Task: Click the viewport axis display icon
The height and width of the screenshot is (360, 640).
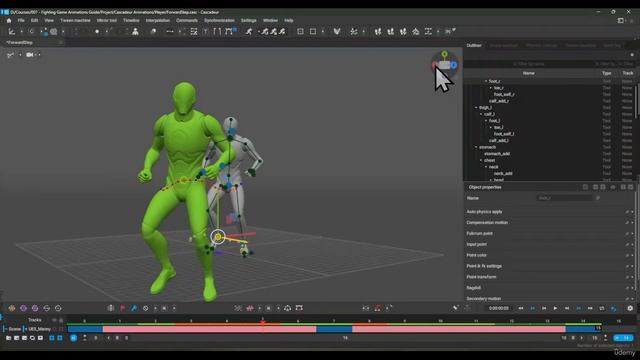Action: (x=10, y=55)
